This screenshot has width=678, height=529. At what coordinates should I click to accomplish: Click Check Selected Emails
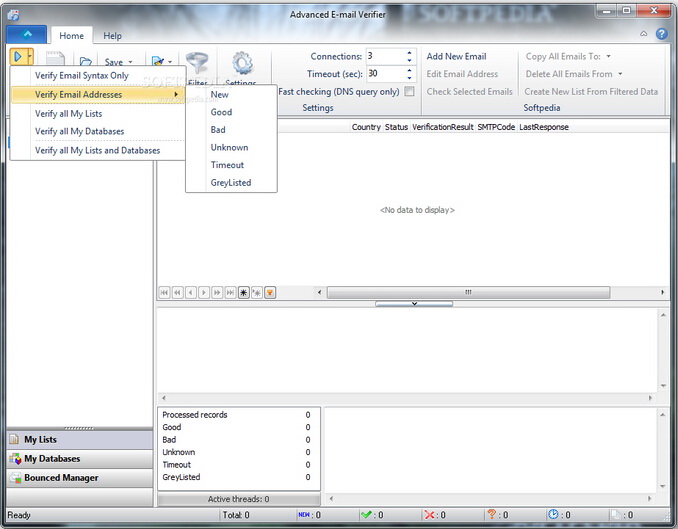[470, 92]
